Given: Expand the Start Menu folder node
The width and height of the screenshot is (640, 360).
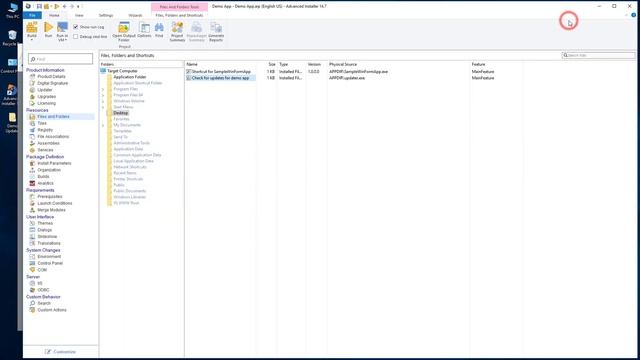Looking at the screenshot, I should [x=103, y=107].
